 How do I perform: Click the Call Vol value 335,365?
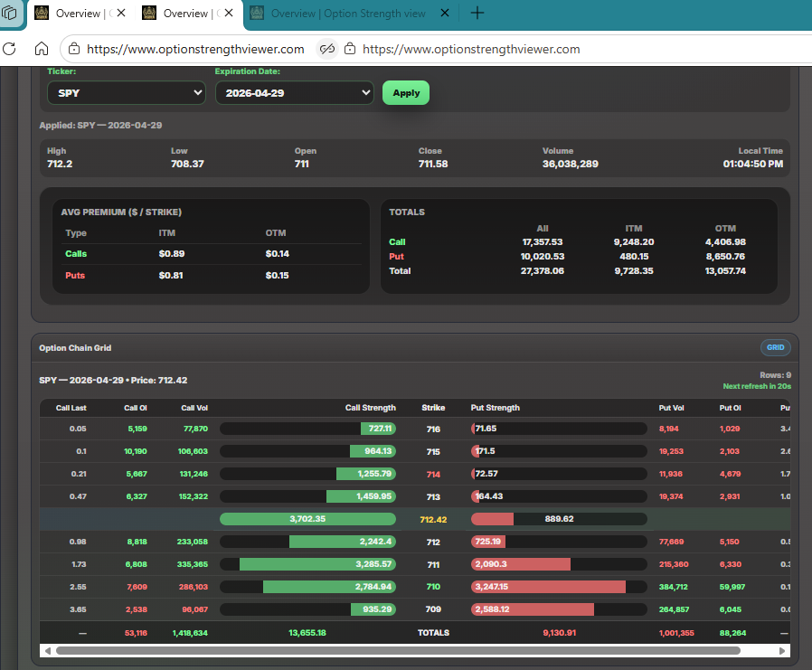[x=192, y=564]
